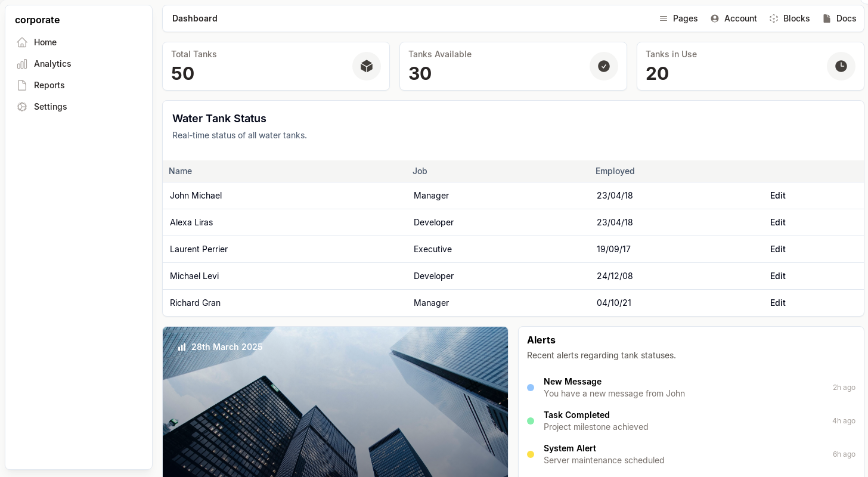Click the Tanks Available checkmark icon
The width and height of the screenshot is (868, 477).
(604, 66)
